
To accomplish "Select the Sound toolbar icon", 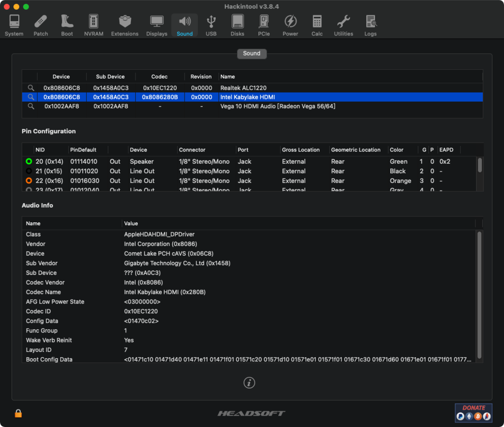I will point(185,26).
